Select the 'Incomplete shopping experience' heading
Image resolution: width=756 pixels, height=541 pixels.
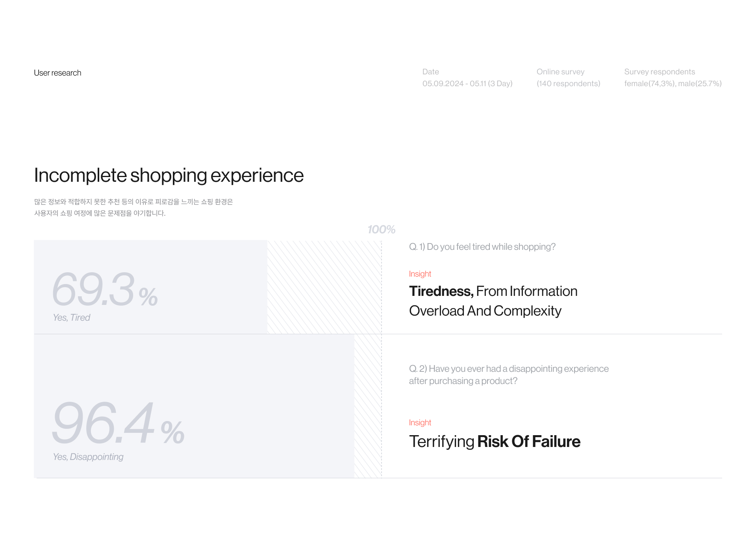pos(169,175)
